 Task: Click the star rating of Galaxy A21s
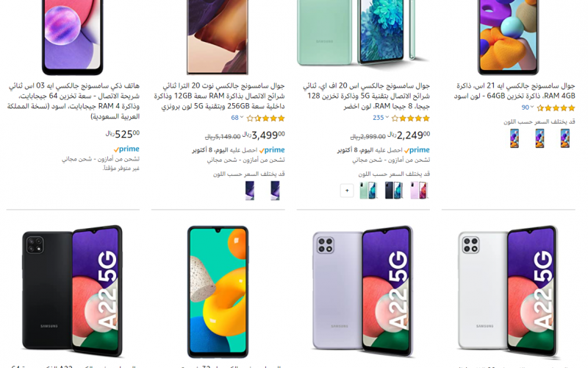click(x=556, y=108)
